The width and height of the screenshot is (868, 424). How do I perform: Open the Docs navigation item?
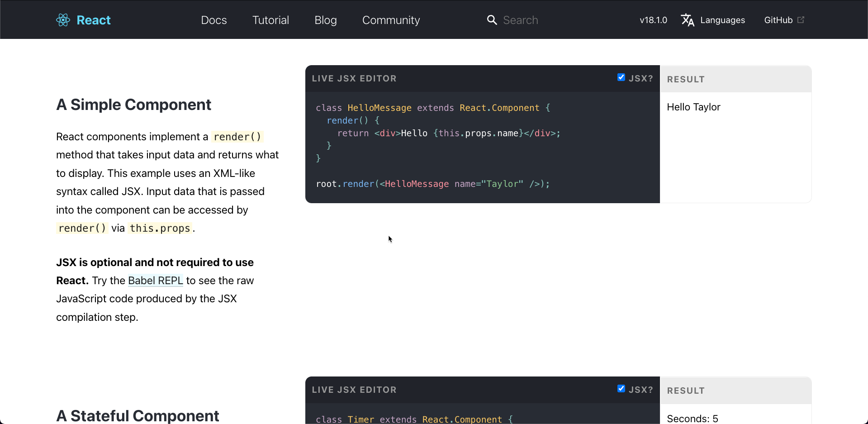click(214, 20)
